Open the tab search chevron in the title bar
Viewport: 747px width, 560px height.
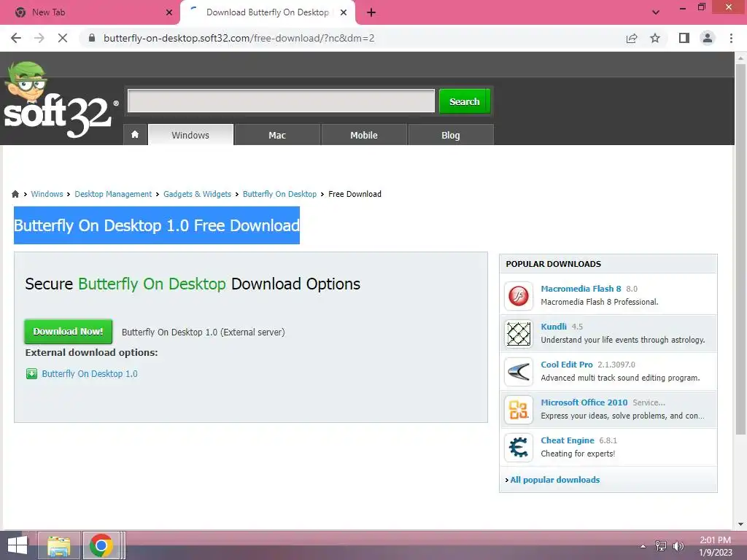(656, 12)
